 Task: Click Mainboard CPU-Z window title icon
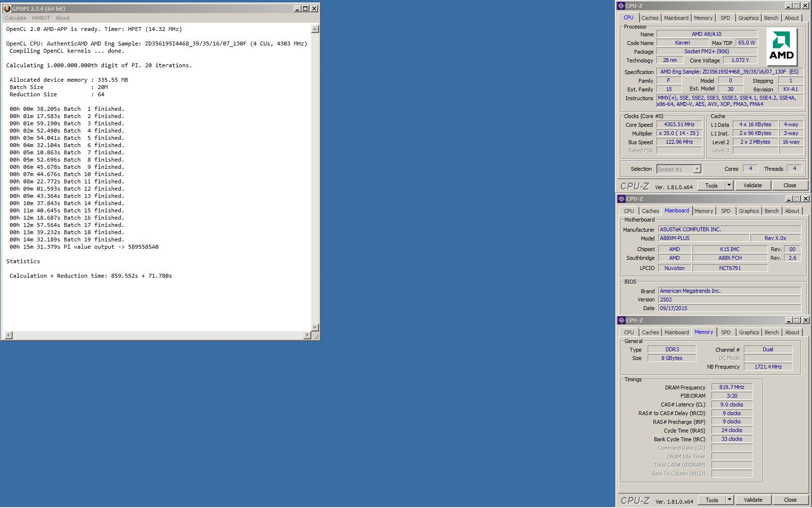click(622, 199)
